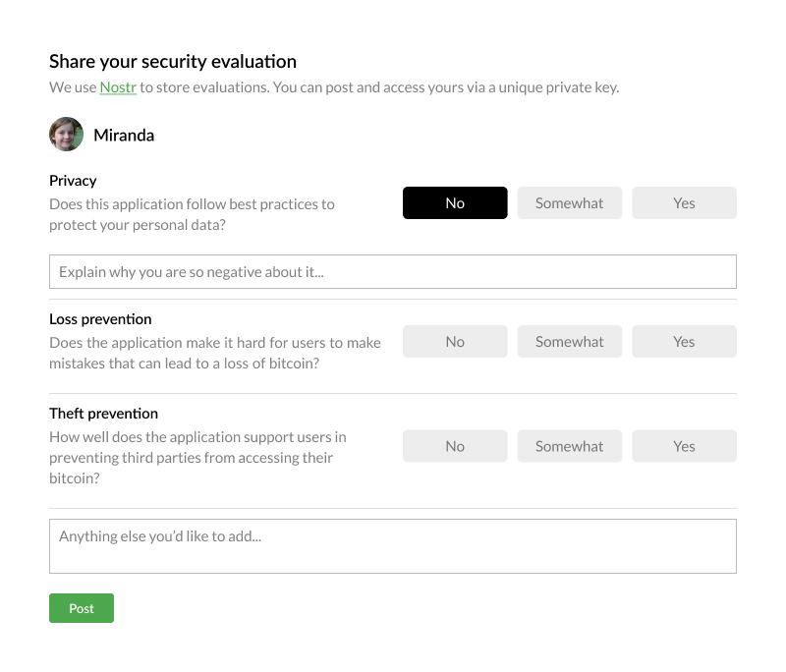
Task: Deselect the highlighted No rating for Privacy
Action: pyautogui.click(x=454, y=202)
